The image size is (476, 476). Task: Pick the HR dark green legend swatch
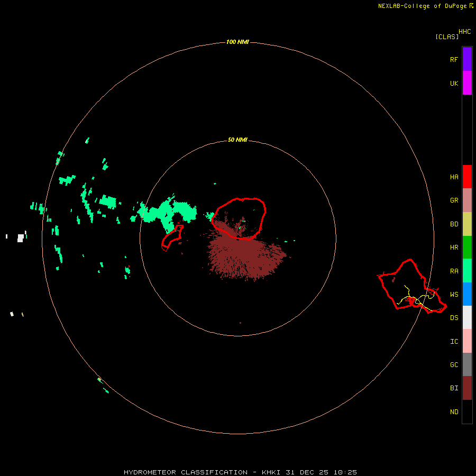coord(467,248)
